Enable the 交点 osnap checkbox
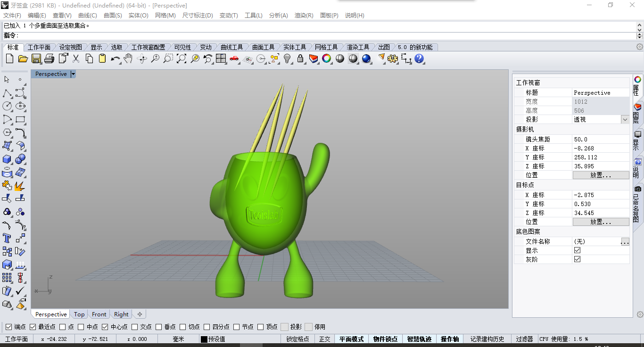644x347 pixels. 134,327
